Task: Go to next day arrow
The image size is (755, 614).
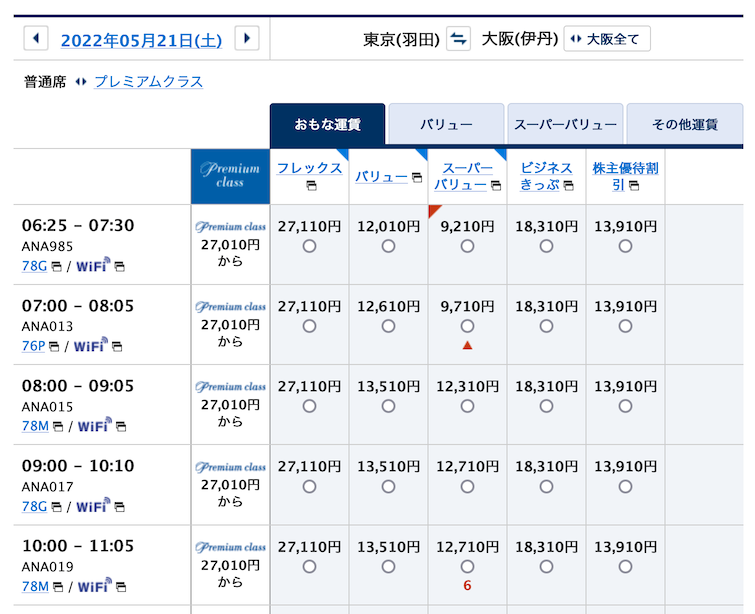Action: [247, 39]
